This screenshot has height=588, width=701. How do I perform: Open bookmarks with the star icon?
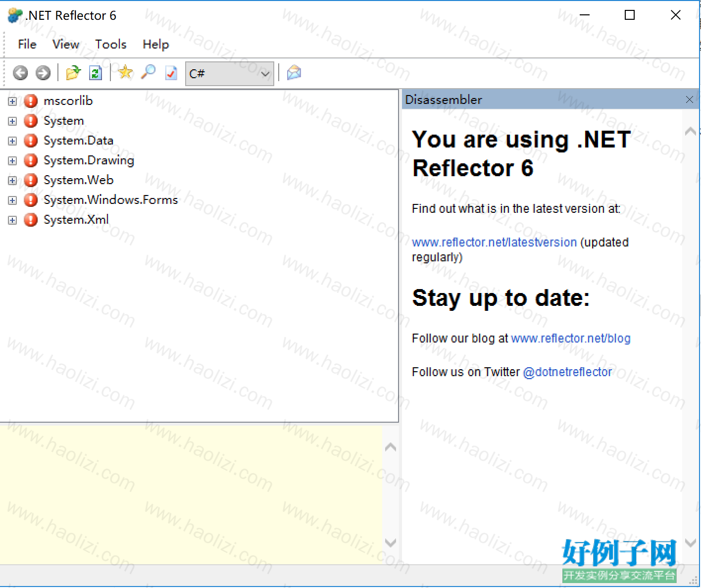126,72
